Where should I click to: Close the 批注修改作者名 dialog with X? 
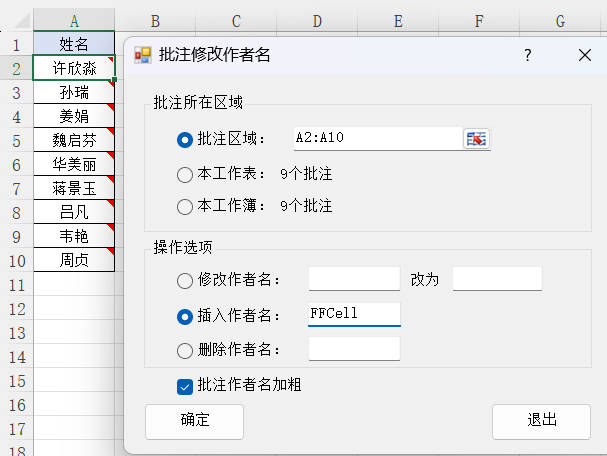[585, 56]
